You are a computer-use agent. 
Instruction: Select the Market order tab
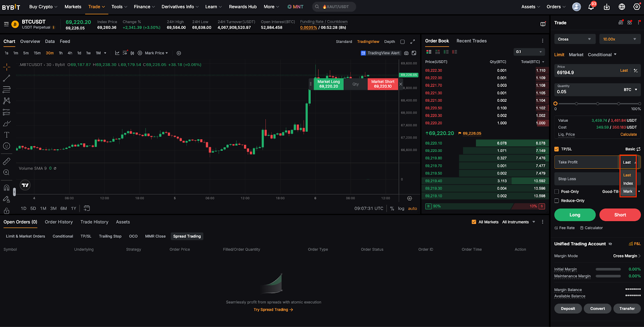click(576, 55)
